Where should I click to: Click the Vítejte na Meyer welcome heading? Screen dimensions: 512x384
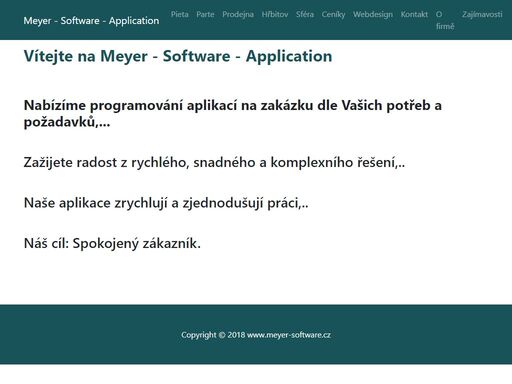coord(178,56)
